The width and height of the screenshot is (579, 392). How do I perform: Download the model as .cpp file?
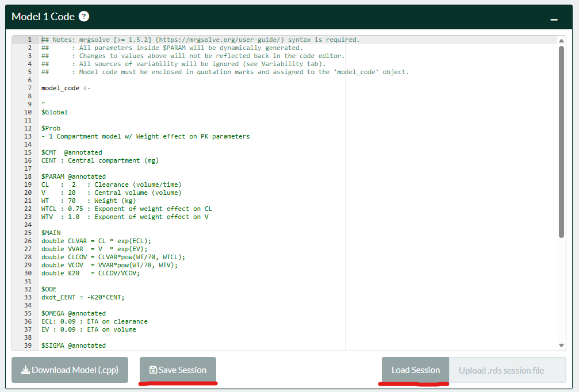pos(70,370)
